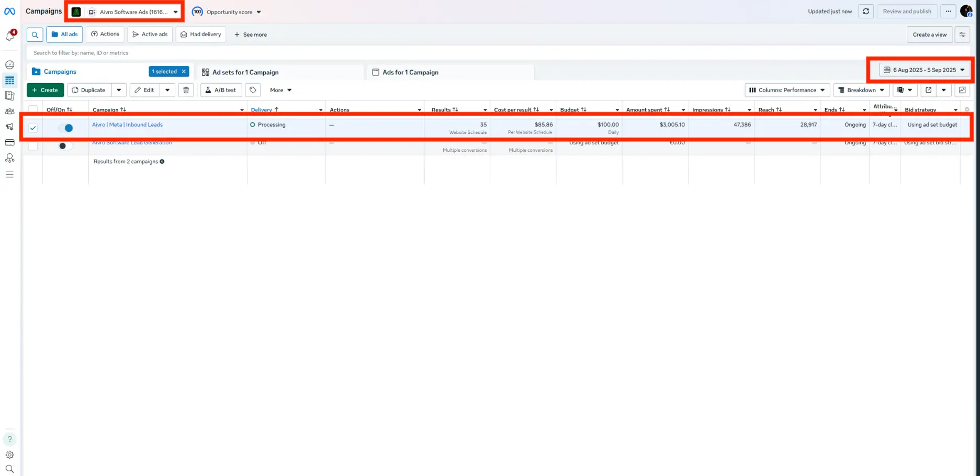The height and width of the screenshot is (476, 980).
Task: Open settings gear in left sidebar
Action: pyautogui.click(x=9, y=455)
